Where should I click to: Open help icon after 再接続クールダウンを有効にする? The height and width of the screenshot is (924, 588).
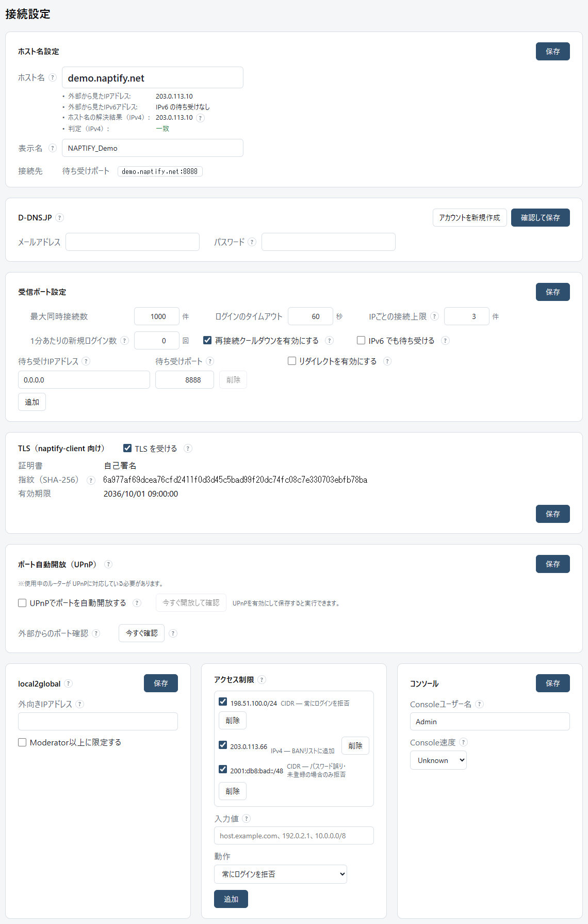tap(330, 341)
